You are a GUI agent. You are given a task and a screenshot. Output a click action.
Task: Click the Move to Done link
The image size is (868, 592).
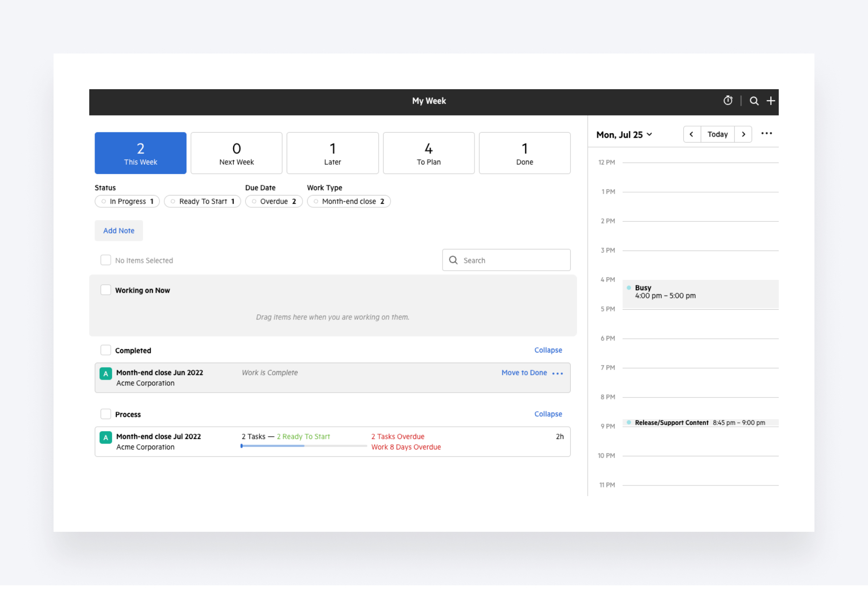point(524,372)
